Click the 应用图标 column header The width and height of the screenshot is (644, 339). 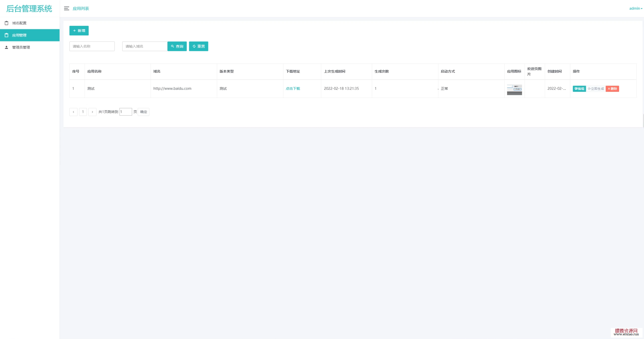pos(514,71)
